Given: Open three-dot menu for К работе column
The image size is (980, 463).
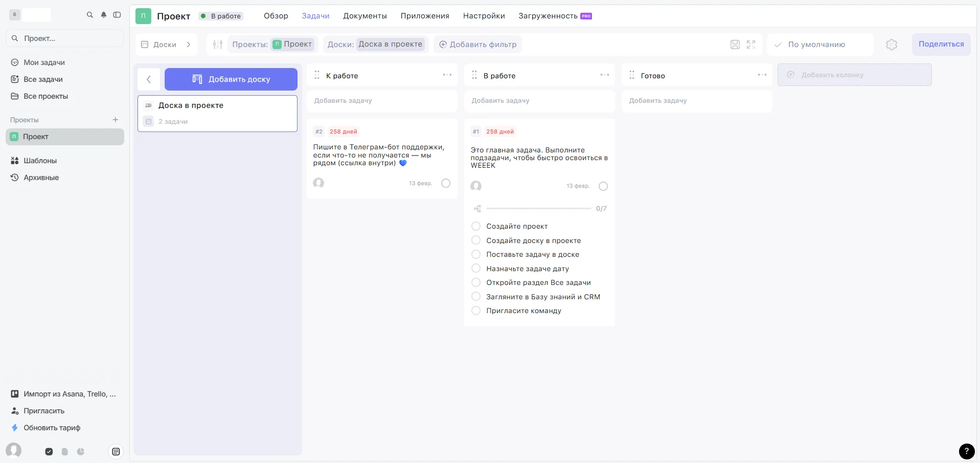Looking at the screenshot, I should point(447,75).
